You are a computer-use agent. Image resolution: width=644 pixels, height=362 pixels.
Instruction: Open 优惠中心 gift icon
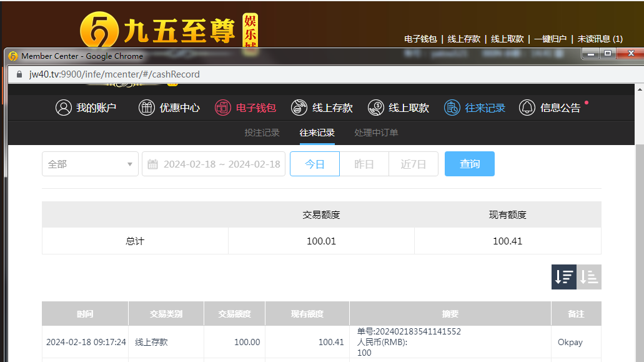[147, 108]
